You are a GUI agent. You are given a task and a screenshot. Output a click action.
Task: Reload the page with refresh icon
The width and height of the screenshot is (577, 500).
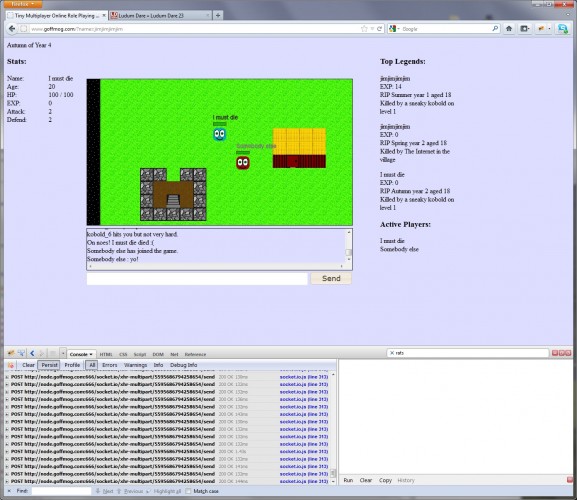tap(379, 29)
